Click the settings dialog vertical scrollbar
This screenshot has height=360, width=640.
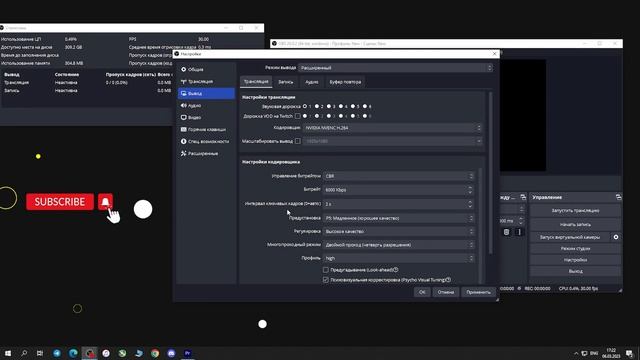click(x=490, y=173)
